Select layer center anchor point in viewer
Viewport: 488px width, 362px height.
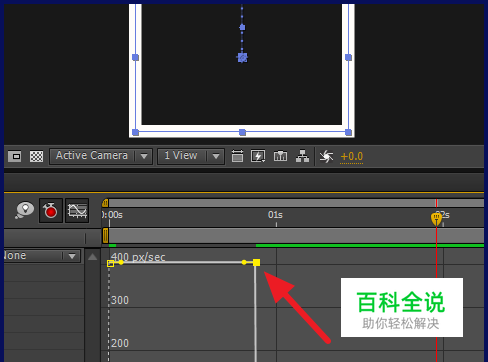[242, 58]
